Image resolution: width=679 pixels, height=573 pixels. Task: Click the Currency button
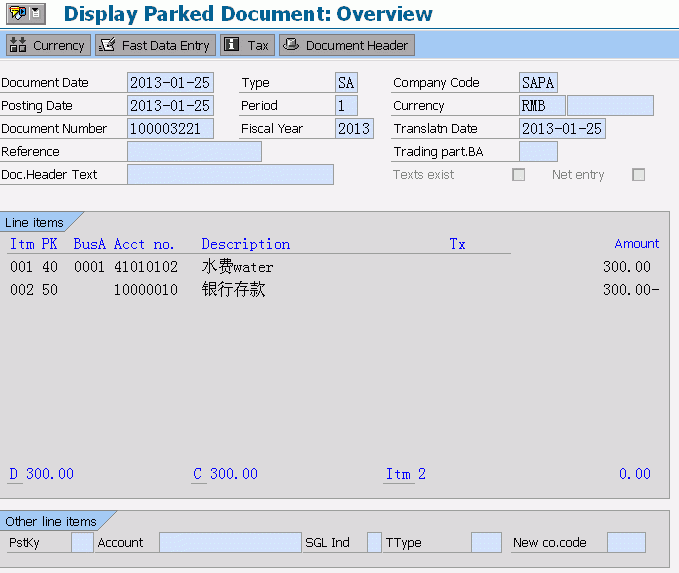tap(48, 45)
